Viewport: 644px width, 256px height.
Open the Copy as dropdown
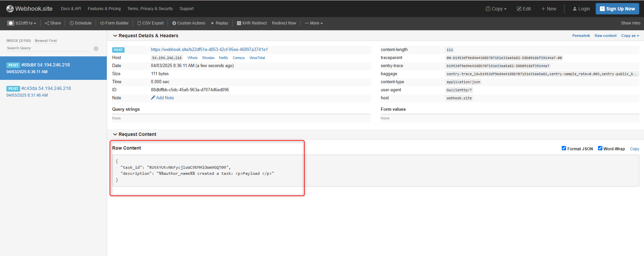point(630,36)
